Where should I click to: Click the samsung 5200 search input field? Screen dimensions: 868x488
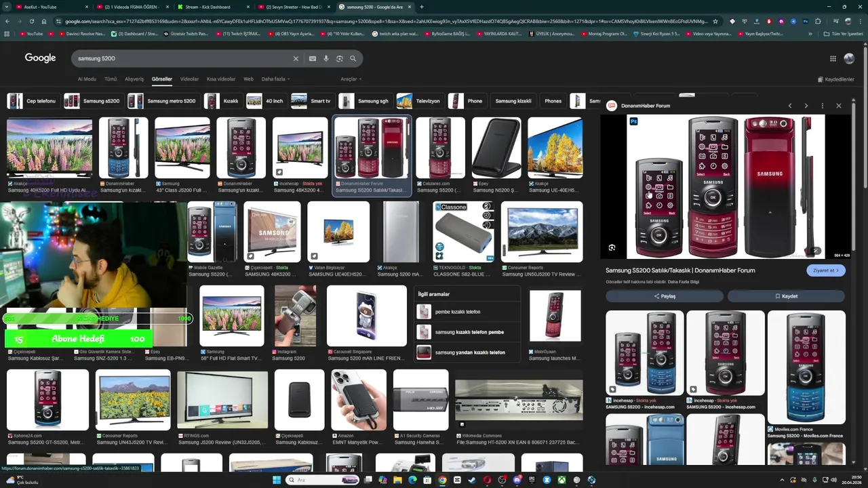[x=183, y=59]
